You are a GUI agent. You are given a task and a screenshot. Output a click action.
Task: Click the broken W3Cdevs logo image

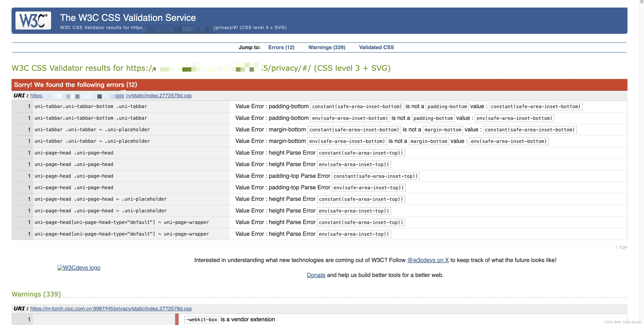[79, 267]
